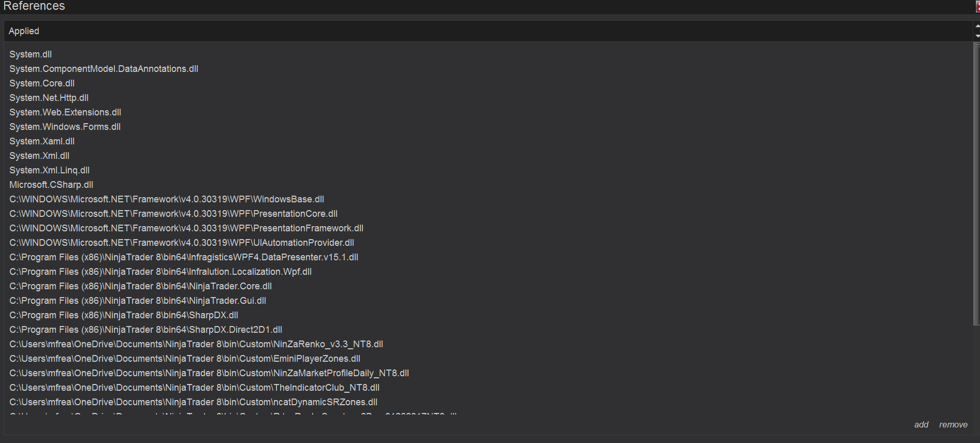Highlight the SharpDX.Direct2D1.dll reference

(x=145, y=330)
